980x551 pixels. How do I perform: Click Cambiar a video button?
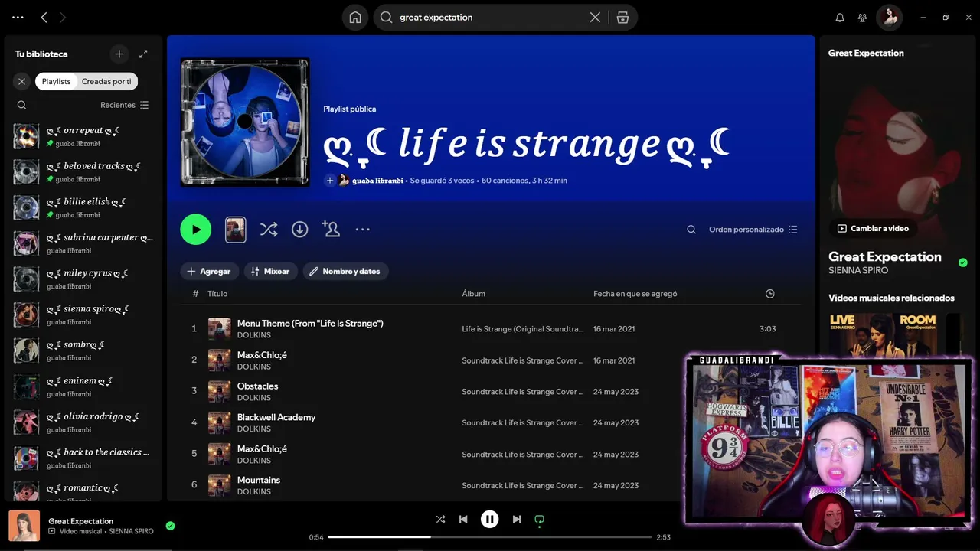click(873, 228)
